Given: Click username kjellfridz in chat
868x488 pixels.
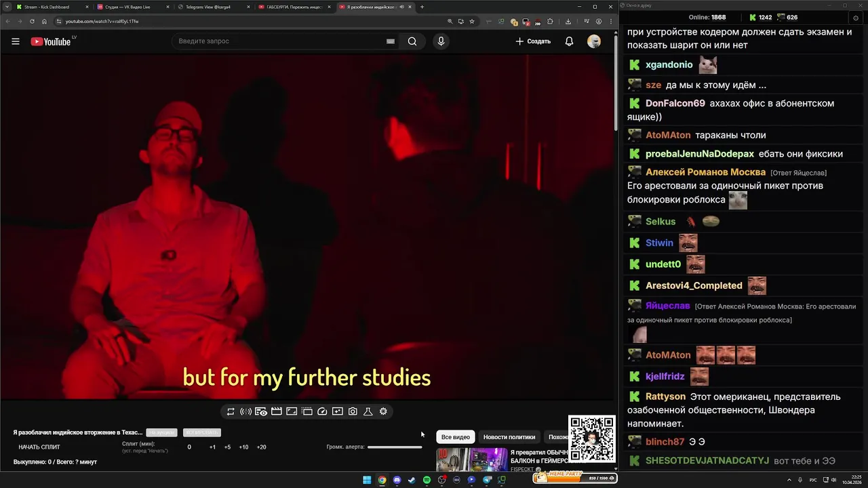Looking at the screenshot, I should [665, 376].
